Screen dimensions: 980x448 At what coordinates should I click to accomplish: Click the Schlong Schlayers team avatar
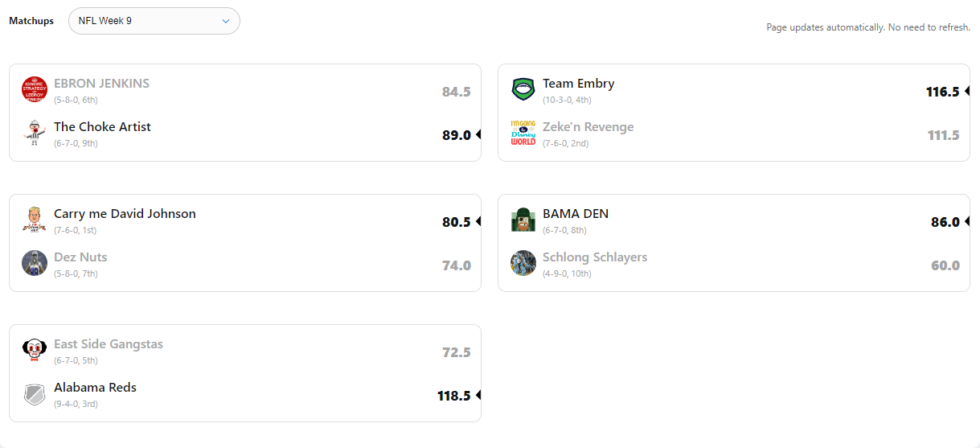tap(523, 263)
